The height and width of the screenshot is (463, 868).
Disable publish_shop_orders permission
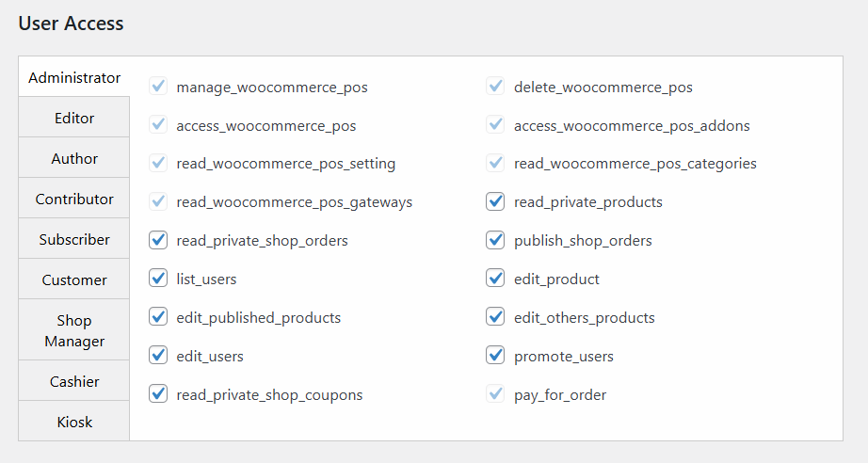pos(495,241)
